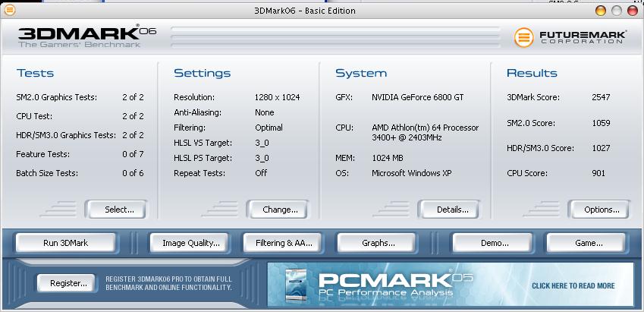Close the 3DMark06 window with red button
644x312 pixels.
tap(633, 11)
